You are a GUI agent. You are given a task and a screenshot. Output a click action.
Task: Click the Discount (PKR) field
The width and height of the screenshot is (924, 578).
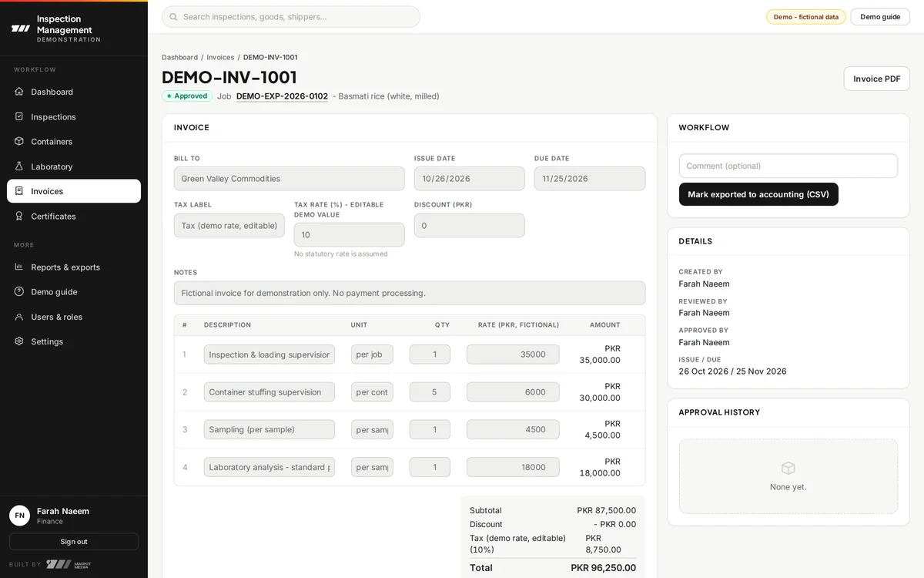click(469, 226)
